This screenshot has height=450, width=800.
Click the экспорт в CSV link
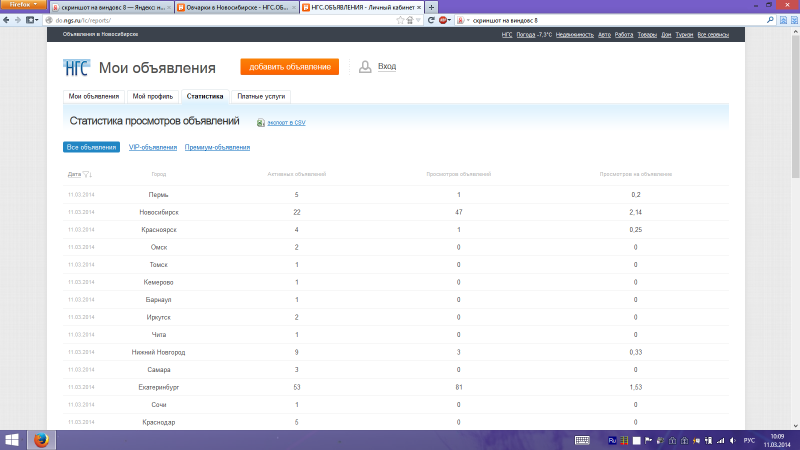pyautogui.click(x=286, y=122)
